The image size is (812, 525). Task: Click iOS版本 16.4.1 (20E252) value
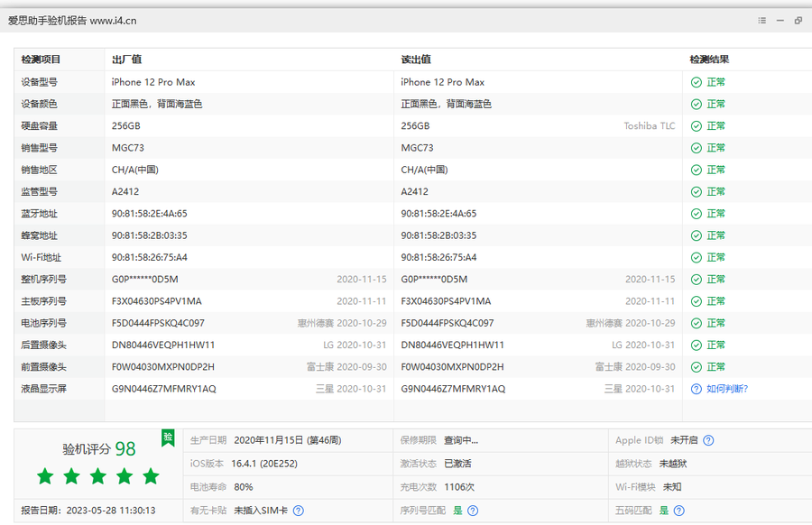point(264,464)
